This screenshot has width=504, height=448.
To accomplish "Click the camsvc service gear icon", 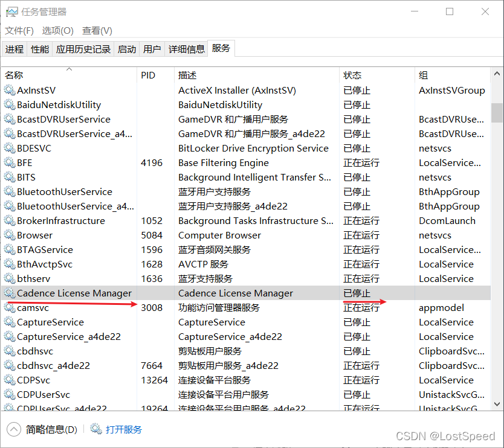I will pyautogui.click(x=9, y=308).
